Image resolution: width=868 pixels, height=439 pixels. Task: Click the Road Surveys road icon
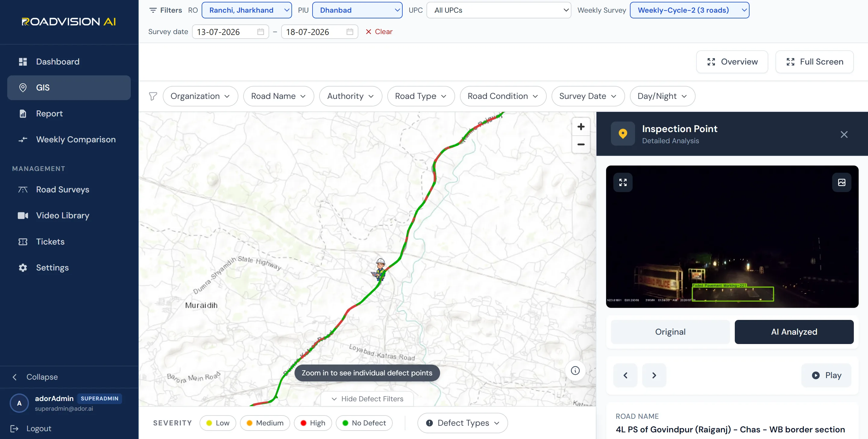tap(23, 189)
